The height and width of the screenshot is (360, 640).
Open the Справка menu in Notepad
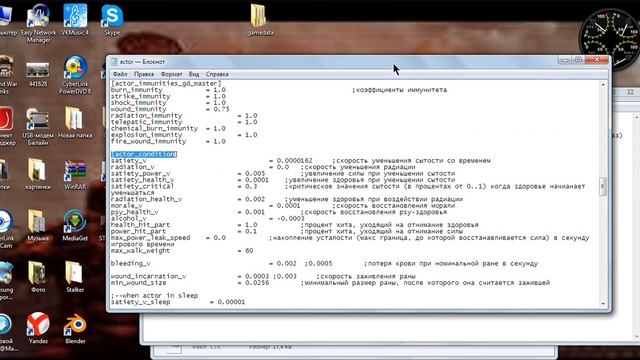(217, 74)
